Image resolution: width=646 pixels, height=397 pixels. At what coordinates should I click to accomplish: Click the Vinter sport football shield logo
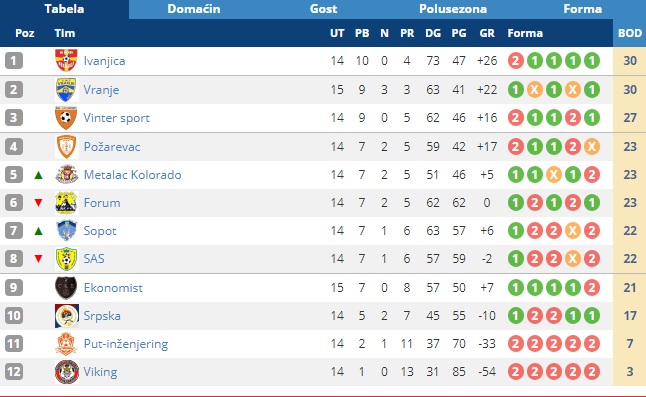(x=66, y=118)
